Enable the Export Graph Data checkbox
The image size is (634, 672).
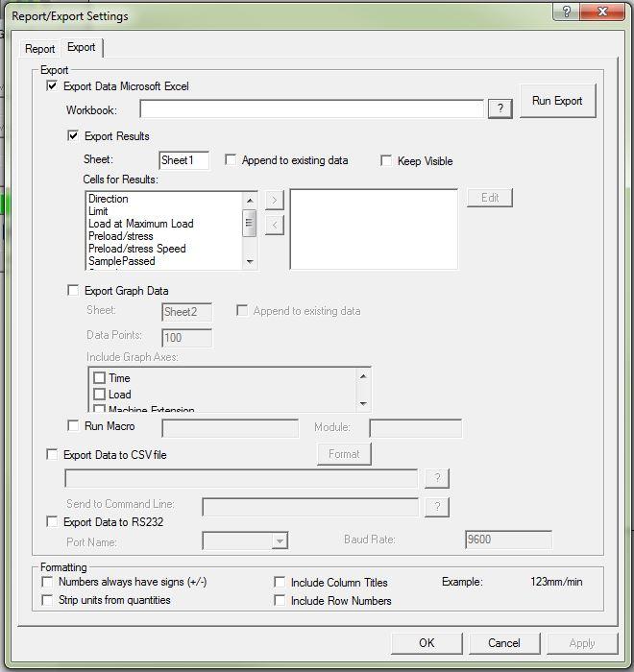73,290
